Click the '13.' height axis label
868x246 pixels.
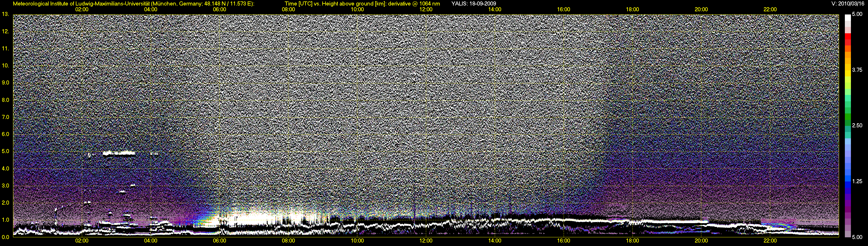(5, 14)
